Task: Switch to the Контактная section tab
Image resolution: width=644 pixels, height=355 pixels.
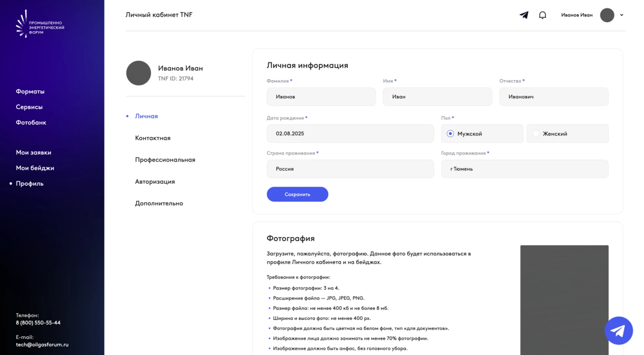Action: coord(153,138)
